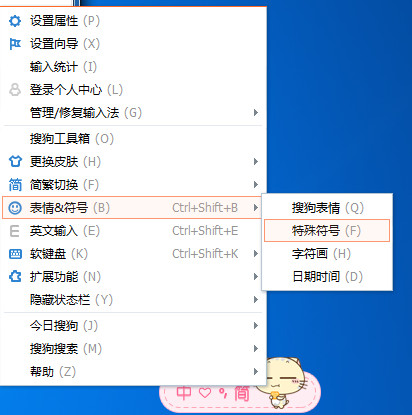Expand the 今日搜狗 submenu arrow
The width and height of the screenshot is (412, 415).
click(256, 325)
